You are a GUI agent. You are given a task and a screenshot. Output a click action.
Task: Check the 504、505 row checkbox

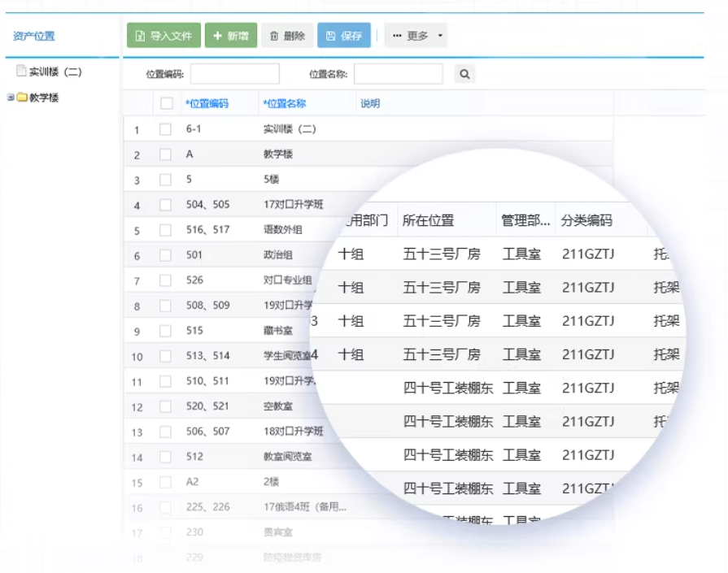pos(165,205)
